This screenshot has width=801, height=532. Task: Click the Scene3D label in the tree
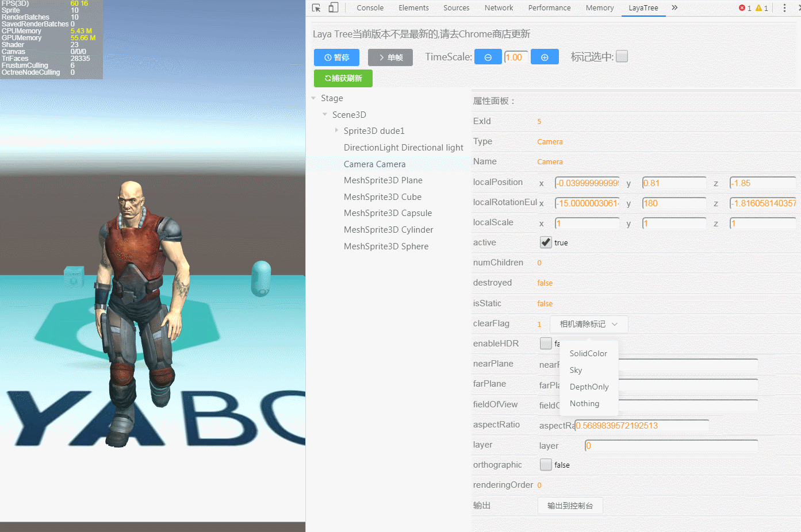(349, 115)
